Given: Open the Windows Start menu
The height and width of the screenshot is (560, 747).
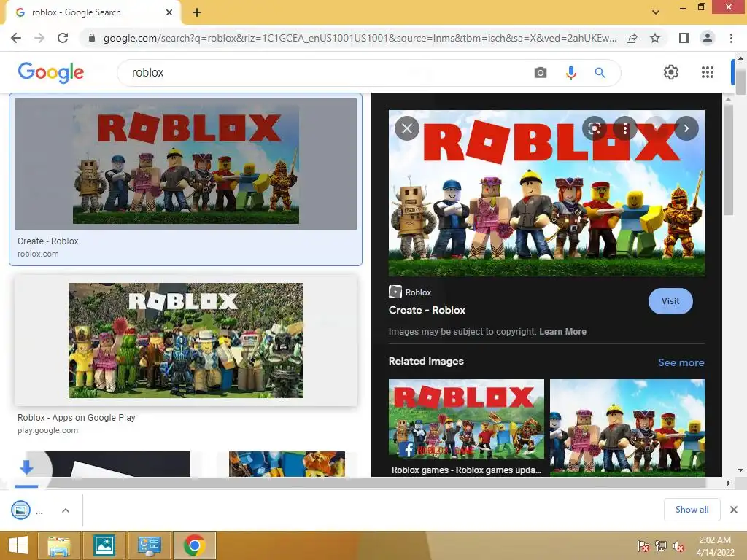Looking at the screenshot, I should coord(18,545).
